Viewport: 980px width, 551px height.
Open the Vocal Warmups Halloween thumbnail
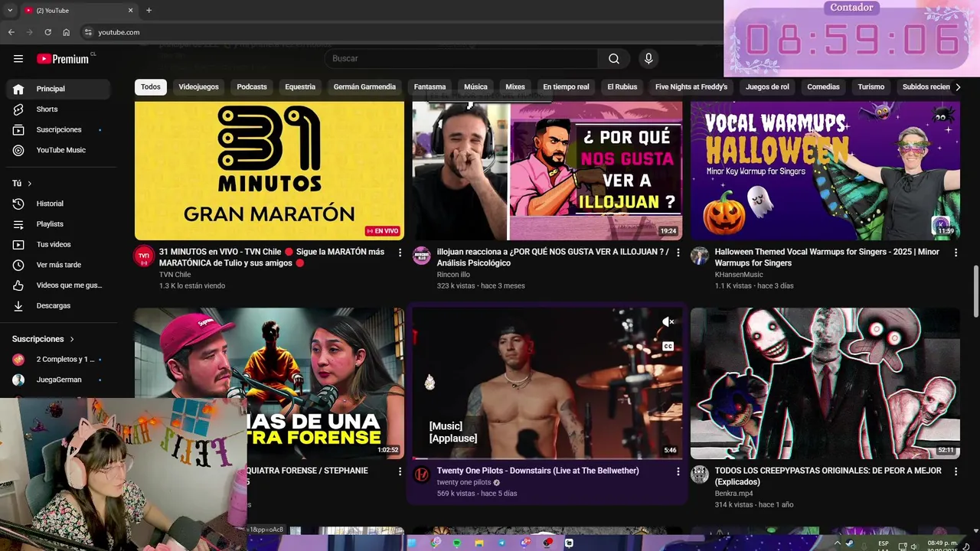825,171
